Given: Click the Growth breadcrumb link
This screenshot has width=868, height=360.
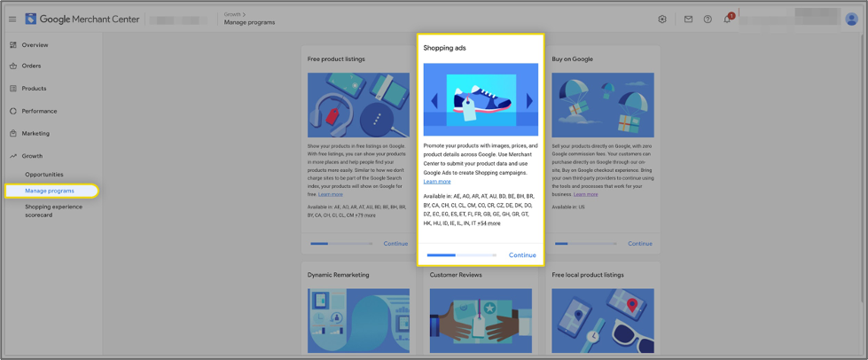Looking at the screenshot, I should click(232, 14).
